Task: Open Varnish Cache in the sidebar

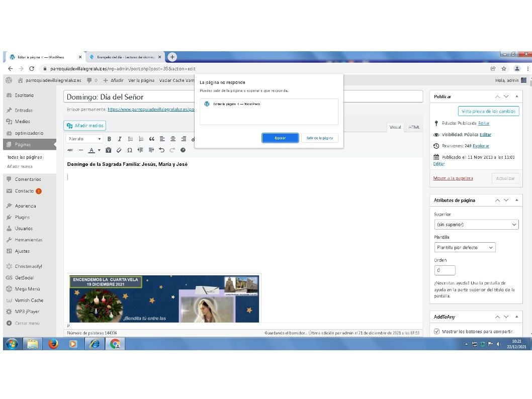Action: [x=30, y=301]
